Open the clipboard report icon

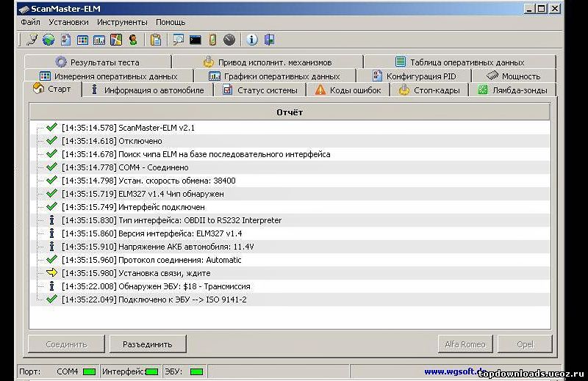tap(155, 40)
